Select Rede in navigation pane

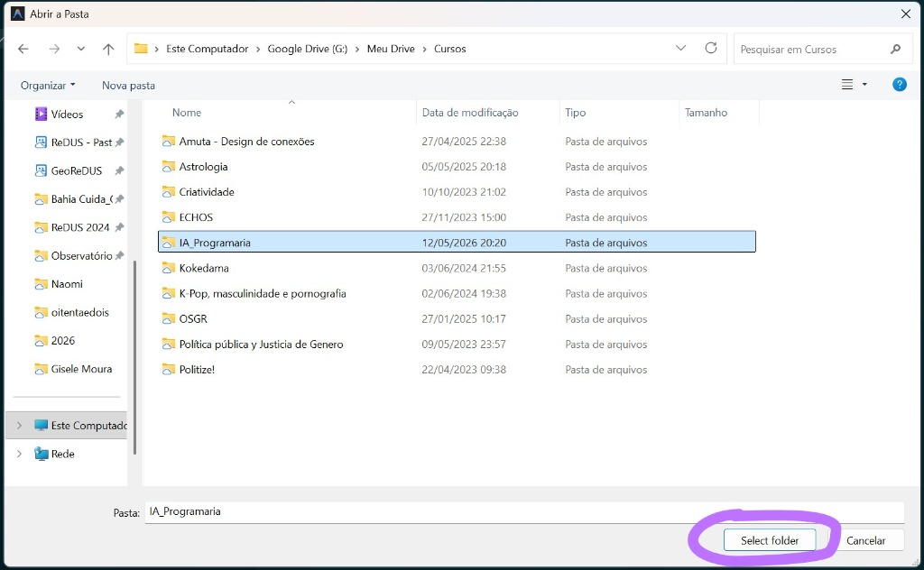55,454
